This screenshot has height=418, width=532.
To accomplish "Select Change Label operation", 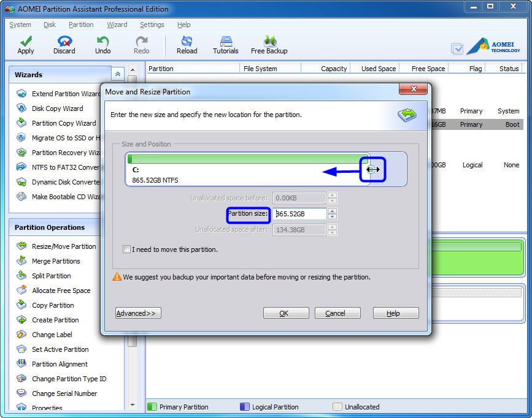I will pos(44,335).
